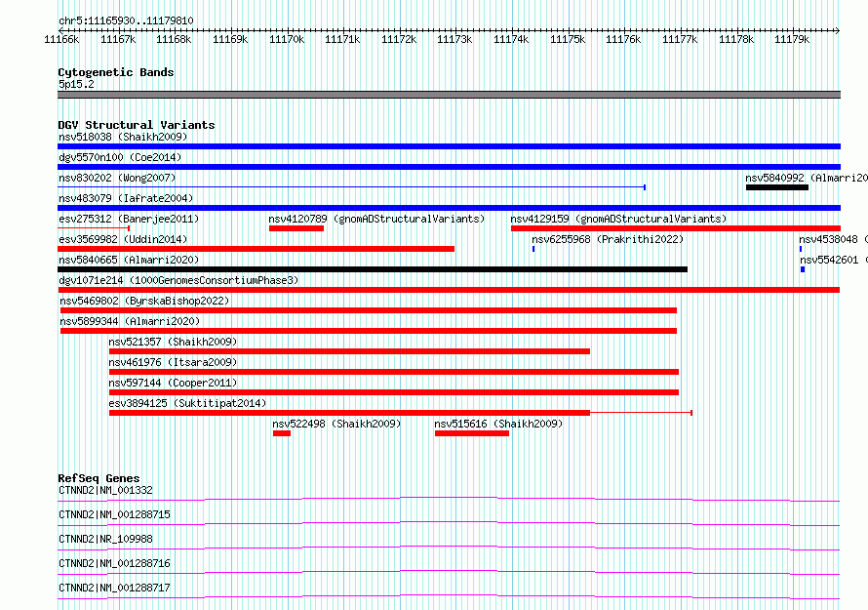This screenshot has width=868, height=610.
Task: Open the CTNND2|NM_001288715 gene label
Action: [114, 514]
